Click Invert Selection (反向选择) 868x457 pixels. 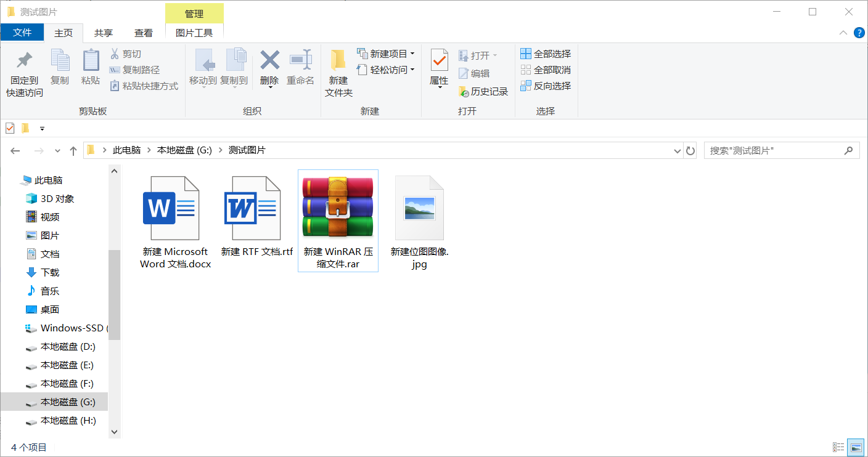(546, 86)
